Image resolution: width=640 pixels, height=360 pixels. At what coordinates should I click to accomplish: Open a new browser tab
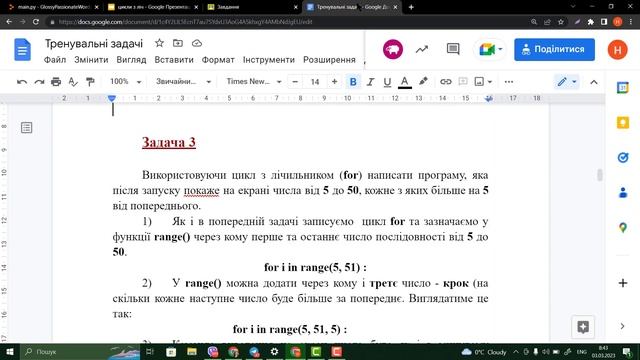[x=411, y=7]
